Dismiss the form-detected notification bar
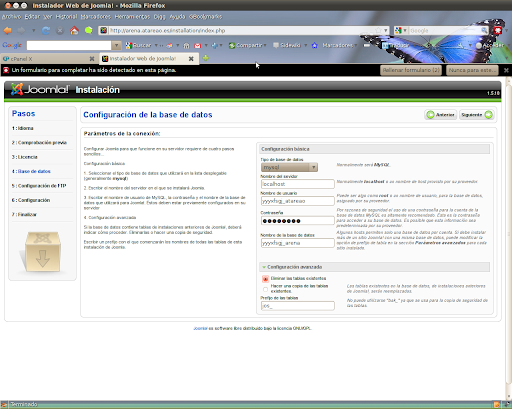The width and height of the screenshot is (512, 409). pyautogui.click(x=506, y=70)
